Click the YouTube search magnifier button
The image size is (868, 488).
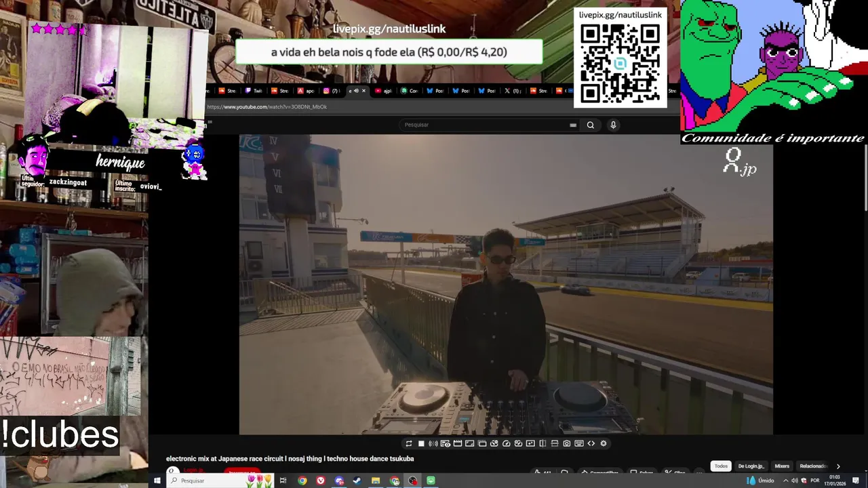[x=591, y=125]
